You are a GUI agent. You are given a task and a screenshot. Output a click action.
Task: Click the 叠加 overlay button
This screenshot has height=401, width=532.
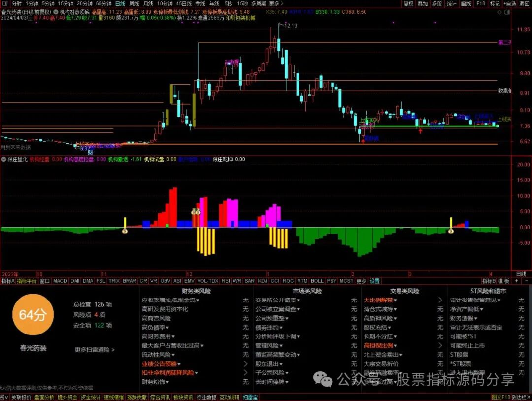point(423,4)
